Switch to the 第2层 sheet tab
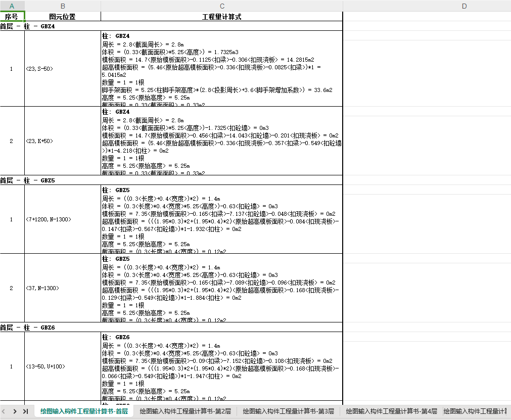Viewport: 511px width, 420px height. [x=185, y=411]
